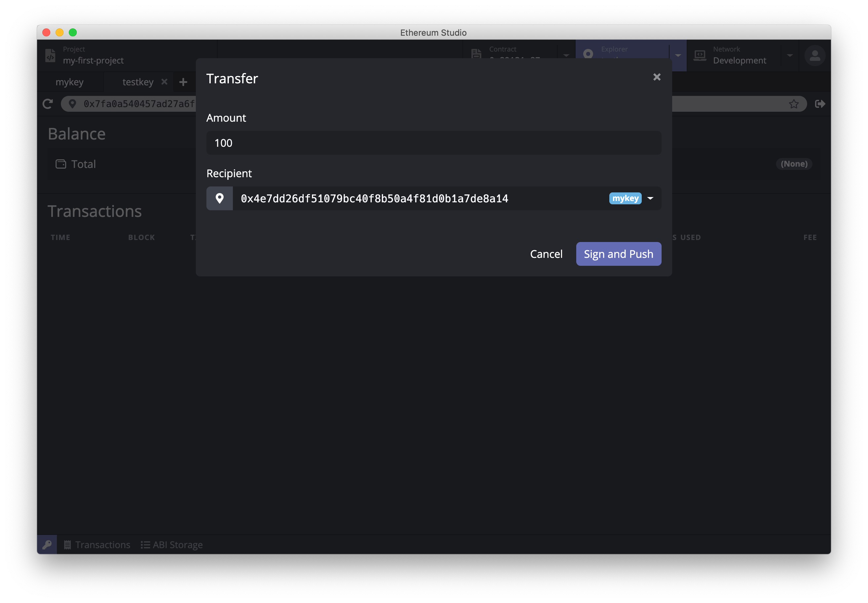Click the Cancel button
The height and width of the screenshot is (603, 868).
click(x=546, y=254)
